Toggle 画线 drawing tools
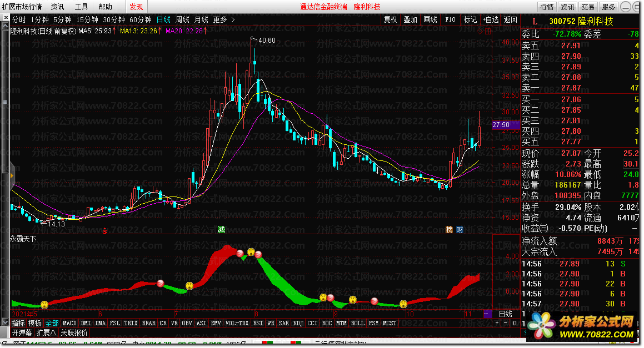 click(x=430, y=19)
